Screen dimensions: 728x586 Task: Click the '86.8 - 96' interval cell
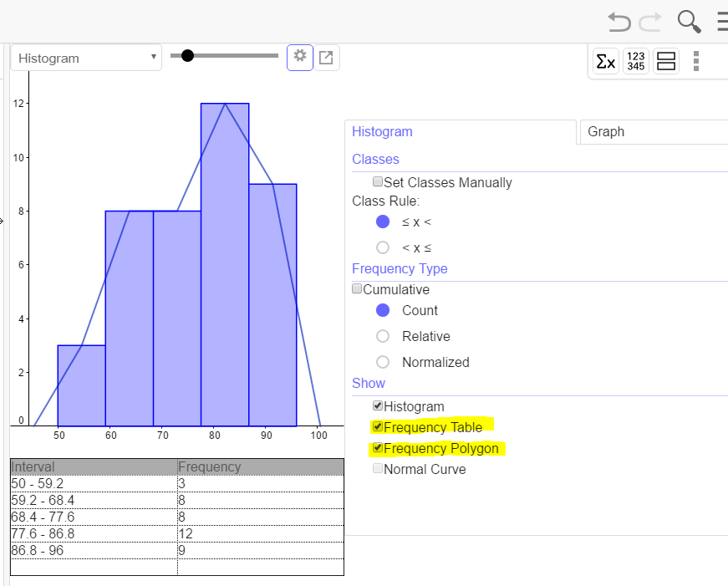click(94, 551)
